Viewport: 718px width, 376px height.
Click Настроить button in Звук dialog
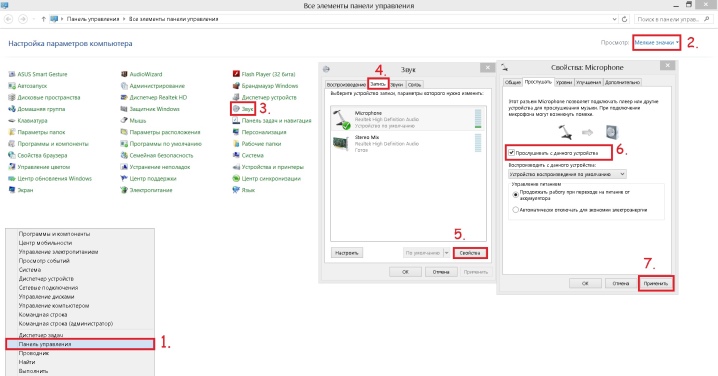(347, 253)
